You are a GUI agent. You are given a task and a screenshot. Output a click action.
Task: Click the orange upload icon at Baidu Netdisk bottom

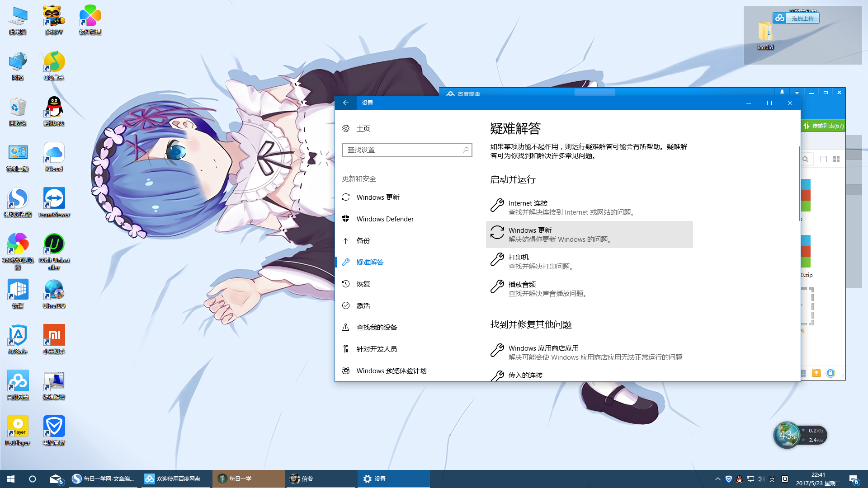tap(816, 373)
